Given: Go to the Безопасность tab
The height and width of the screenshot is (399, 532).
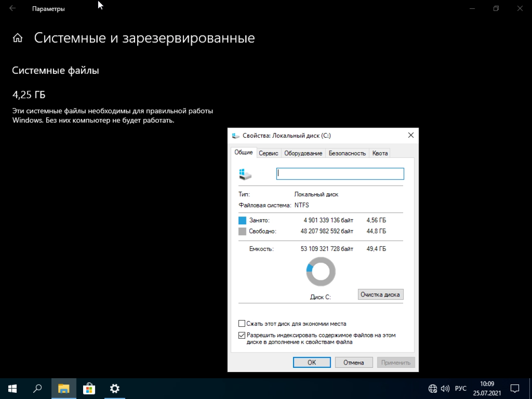Looking at the screenshot, I should pyautogui.click(x=347, y=153).
